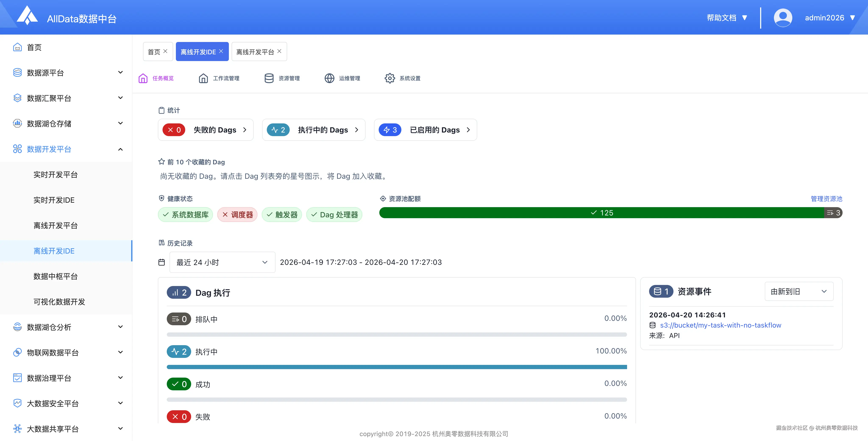Click the 首页 home icon in sidebar
This screenshot has height=441, width=868.
[x=18, y=47]
